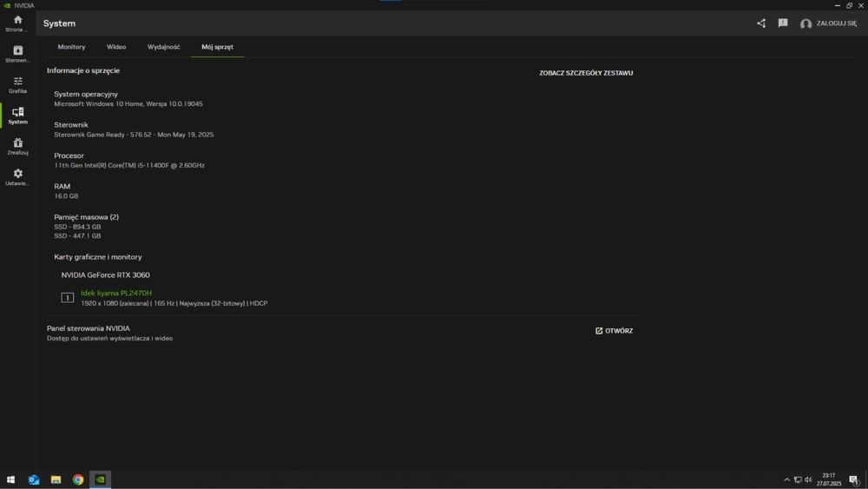Click the Idek Iiyama PL2470H monitor link
Screen dimensions: 868x489
pyautogui.click(x=116, y=293)
